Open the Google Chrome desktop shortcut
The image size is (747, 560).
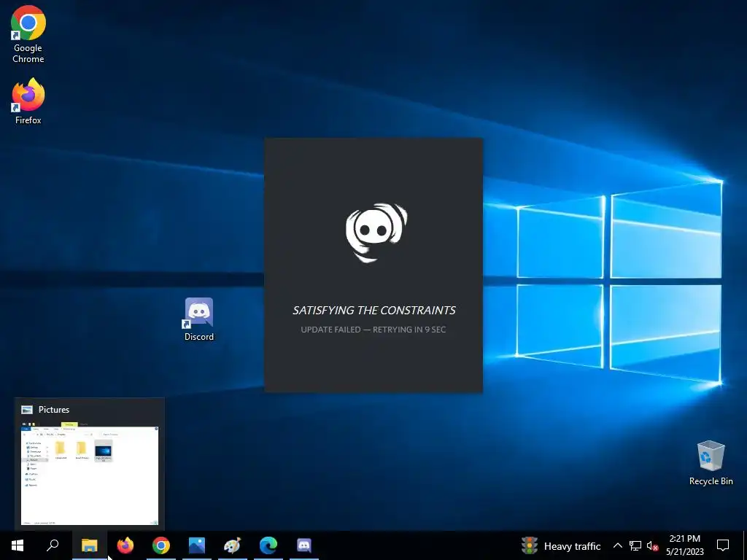point(28,35)
